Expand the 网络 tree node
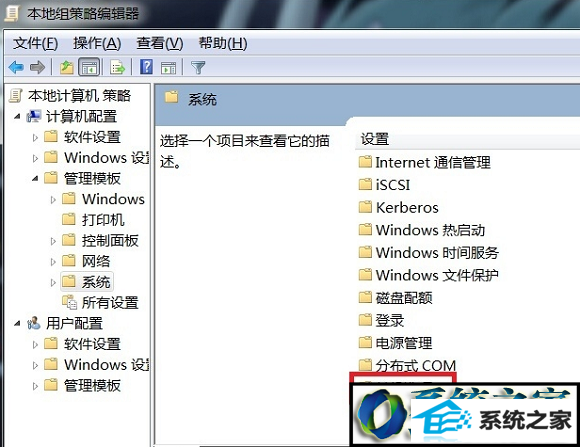 point(53,262)
